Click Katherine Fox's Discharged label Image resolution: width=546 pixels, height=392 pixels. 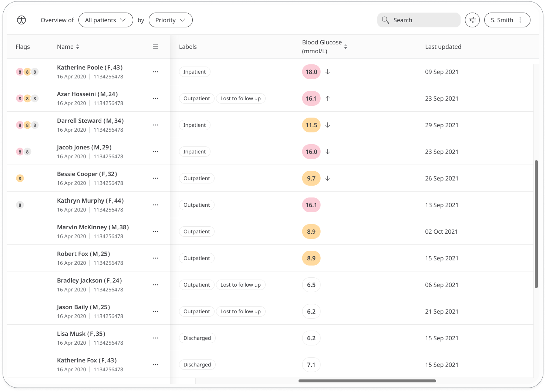click(x=197, y=365)
